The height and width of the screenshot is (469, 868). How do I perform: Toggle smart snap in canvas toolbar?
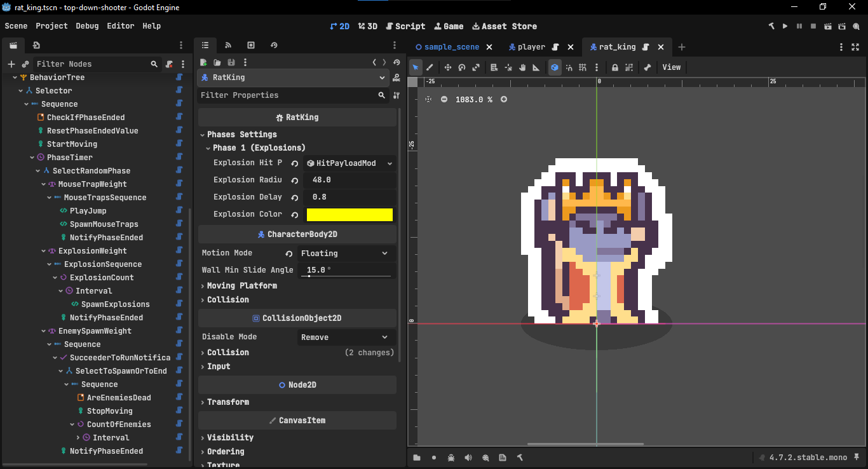[x=569, y=67]
